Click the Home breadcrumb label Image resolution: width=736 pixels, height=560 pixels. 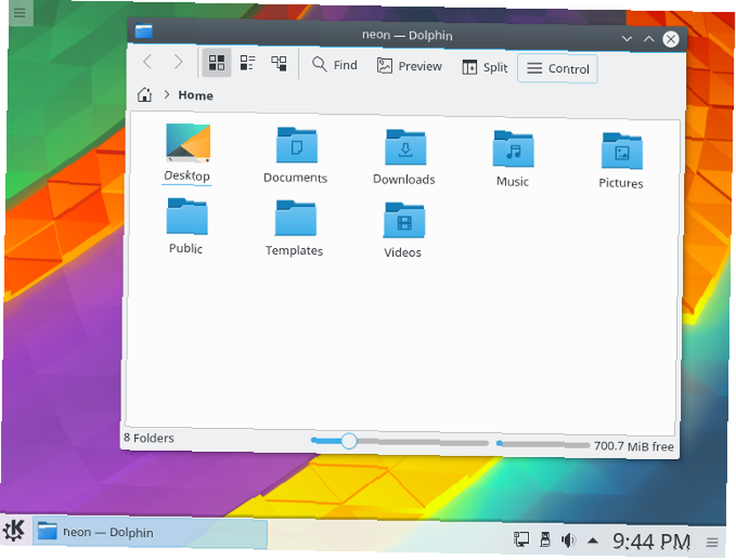(196, 95)
